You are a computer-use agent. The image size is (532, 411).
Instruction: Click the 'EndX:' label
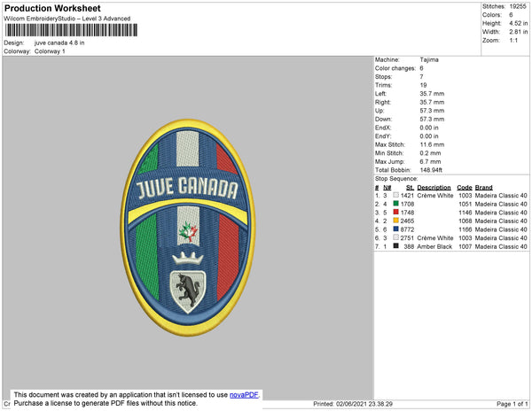pyautogui.click(x=383, y=128)
